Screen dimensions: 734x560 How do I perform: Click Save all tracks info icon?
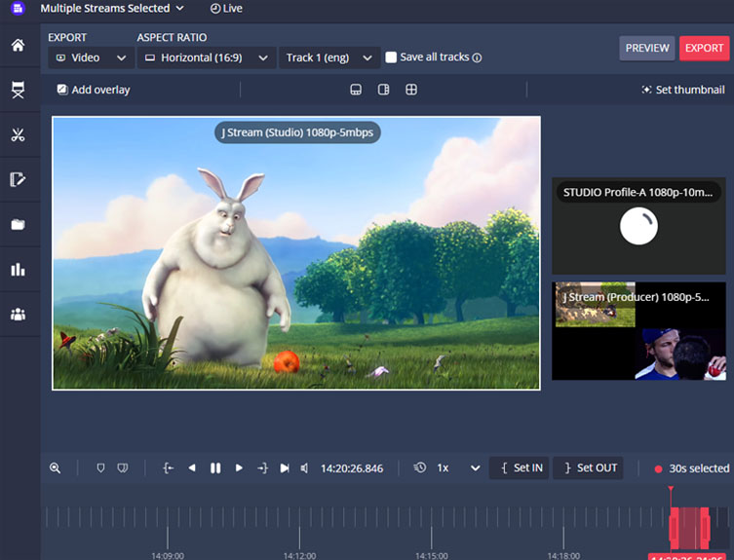point(477,58)
